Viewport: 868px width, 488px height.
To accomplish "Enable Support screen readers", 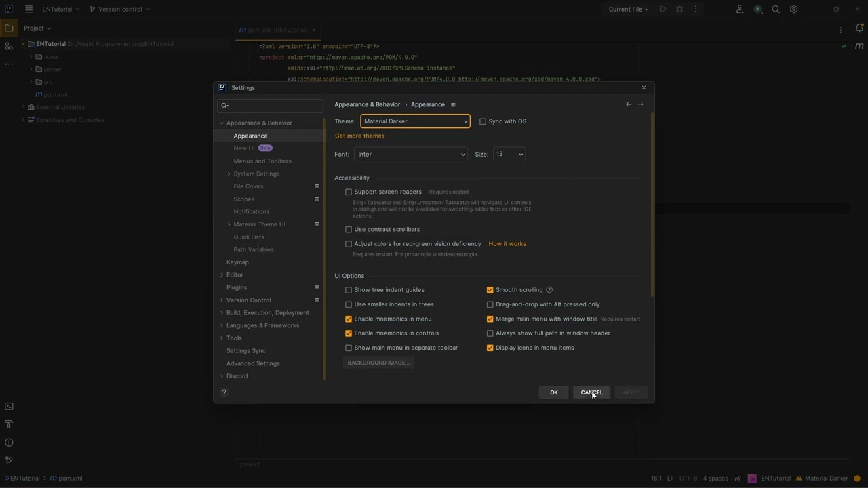I will coord(349,192).
